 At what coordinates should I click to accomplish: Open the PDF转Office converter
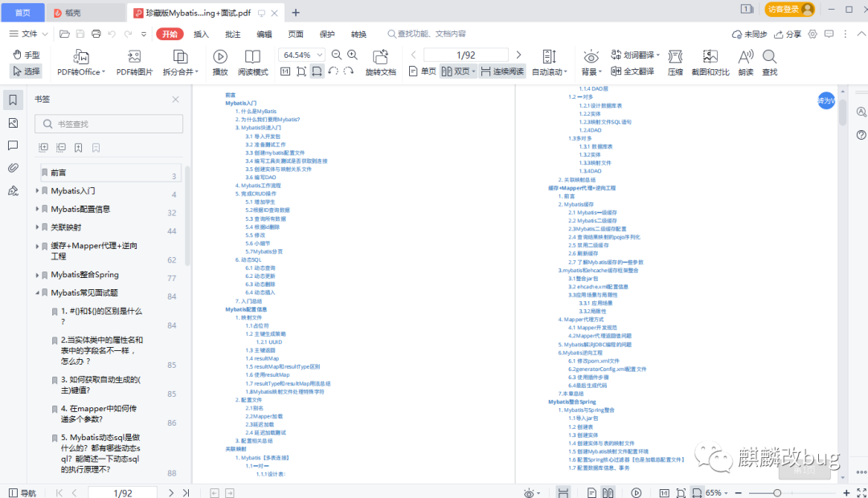(81, 63)
